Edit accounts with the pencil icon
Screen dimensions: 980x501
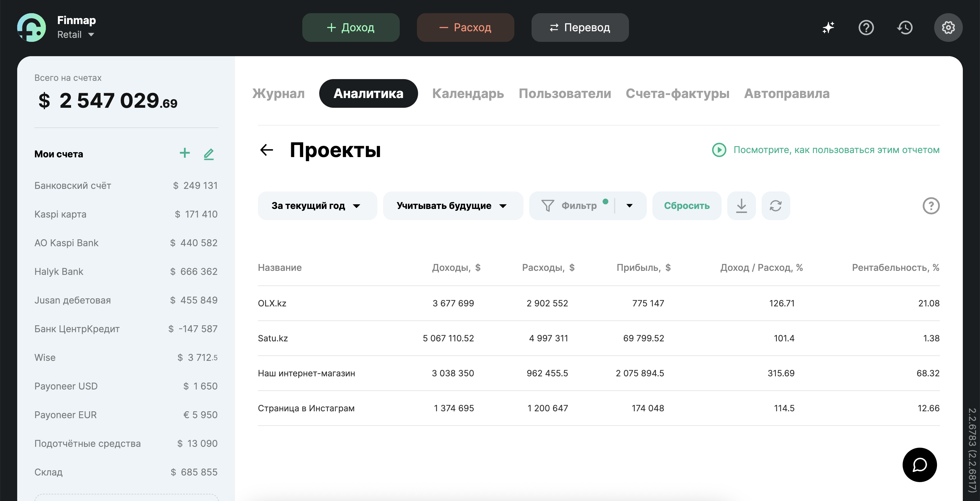click(209, 154)
